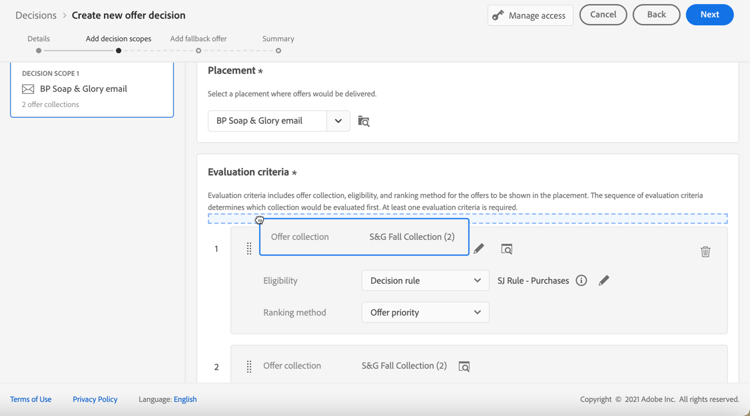Click the pencil icon beside first offer collection
The width and height of the screenshot is (750, 416).
point(479,249)
